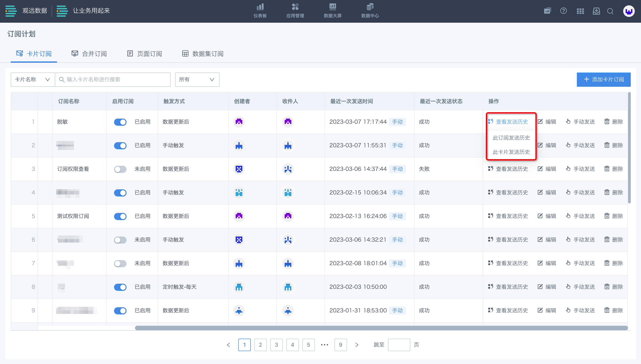This screenshot has width=641, height=364.
Task: Click 手动发送 for 测试权限订阅
Action: point(580,216)
